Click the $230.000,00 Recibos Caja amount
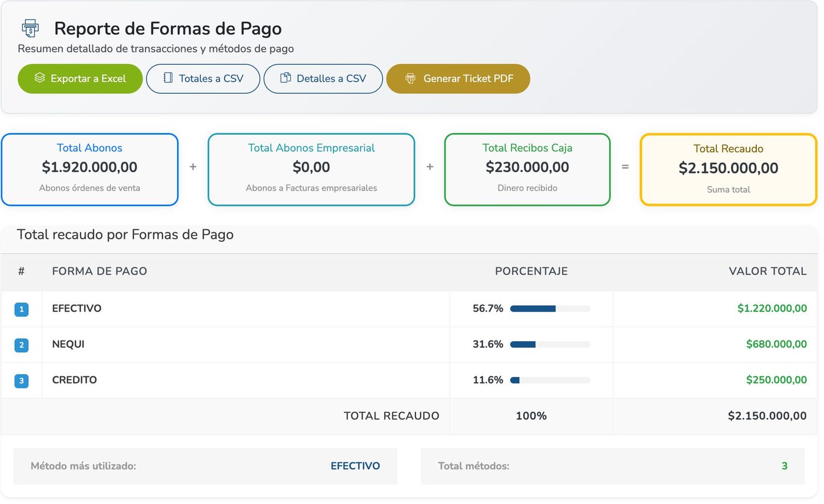Viewport: 824px width, 504px height. 527,167
